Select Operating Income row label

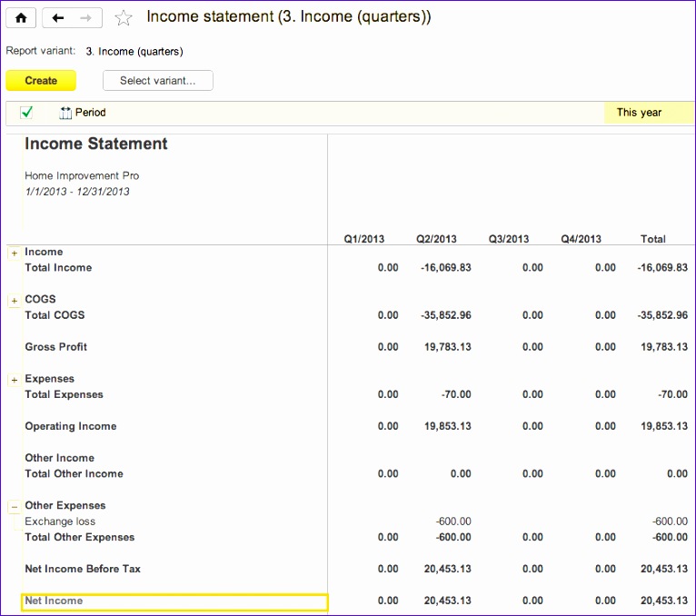(71, 426)
